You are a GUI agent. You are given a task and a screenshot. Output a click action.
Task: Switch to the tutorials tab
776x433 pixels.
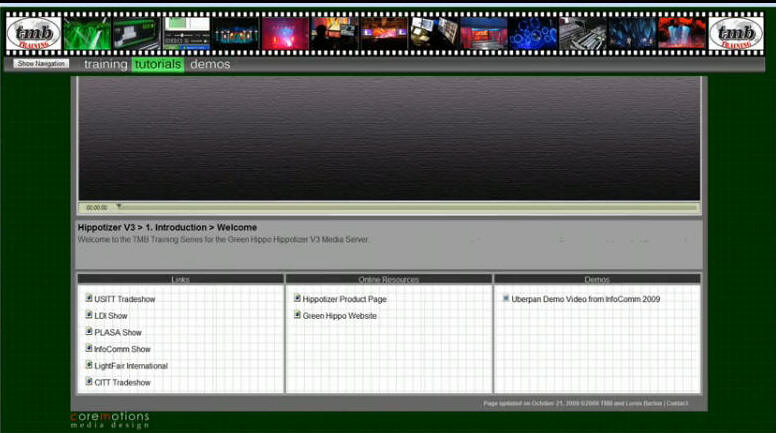point(158,64)
